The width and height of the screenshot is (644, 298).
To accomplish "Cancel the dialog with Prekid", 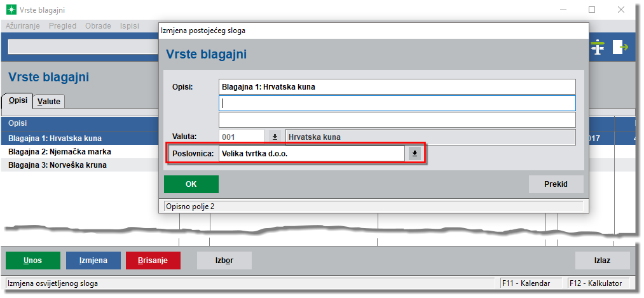I will click(556, 184).
